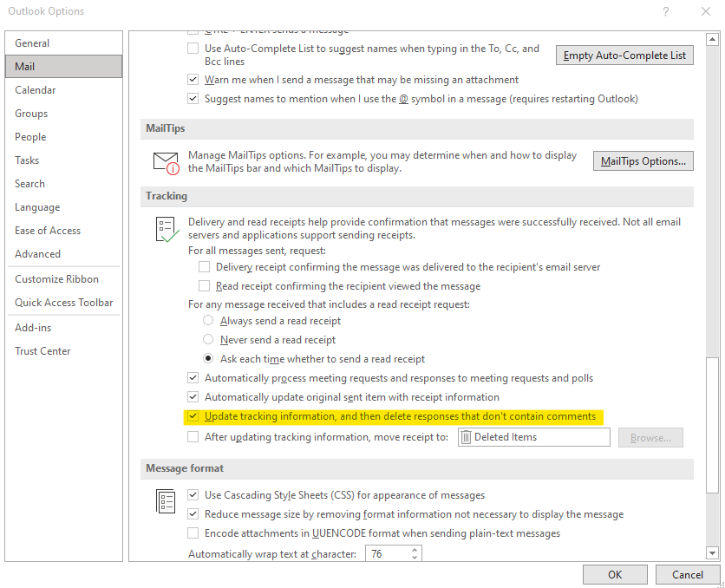The image size is (725, 588).
Task: Open the Add-ins category
Action: (x=64, y=328)
